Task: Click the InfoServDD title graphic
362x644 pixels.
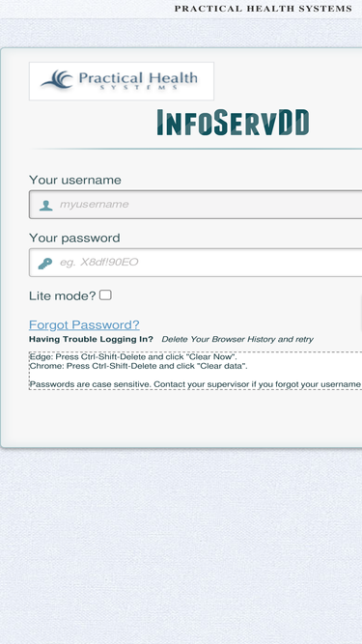Action: tap(233, 123)
